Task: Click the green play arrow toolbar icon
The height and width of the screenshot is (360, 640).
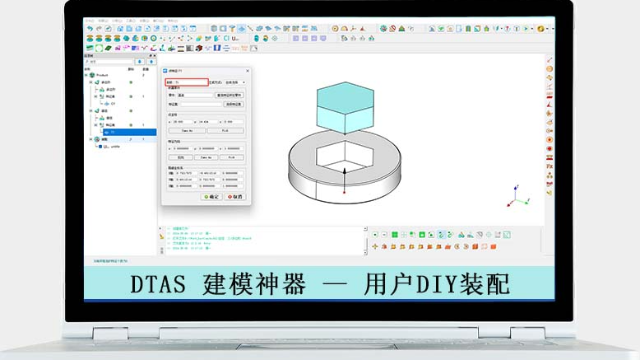Action: tap(526, 29)
